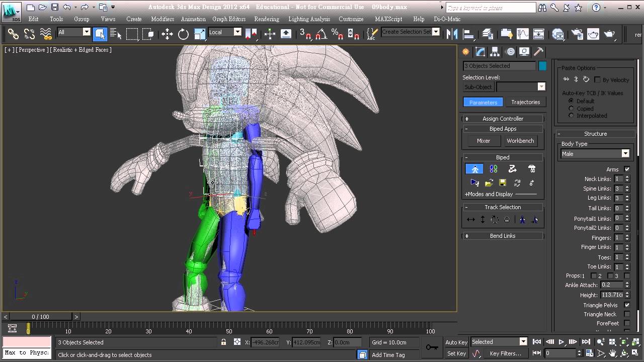
Task: Toggle 3D Snaps in main toolbar
Action: tap(305, 34)
